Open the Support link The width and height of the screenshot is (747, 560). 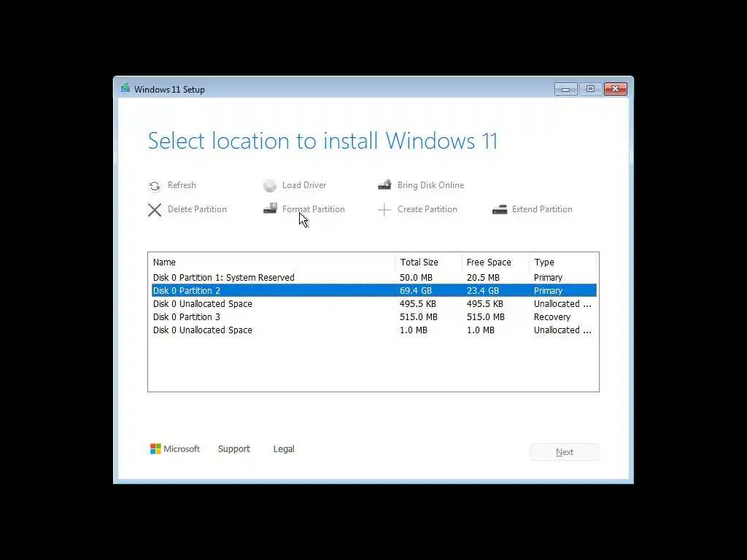click(x=234, y=448)
